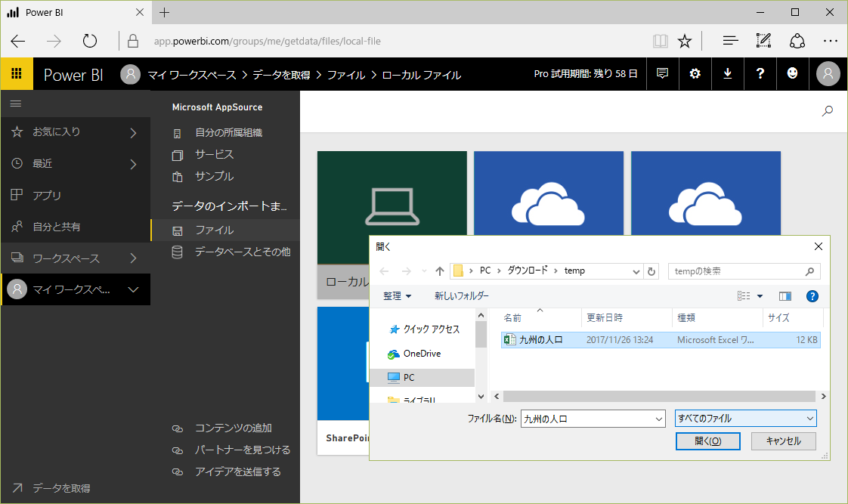Select OneDrive in the dialog tree
Image resolution: width=848 pixels, height=504 pixels.
422,354
